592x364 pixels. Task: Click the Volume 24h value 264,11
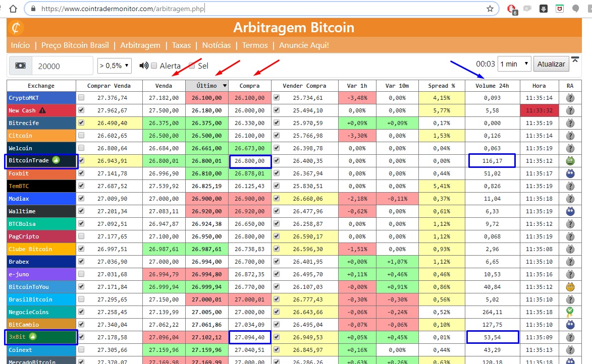pyautogui.click(x=493, y=312)
